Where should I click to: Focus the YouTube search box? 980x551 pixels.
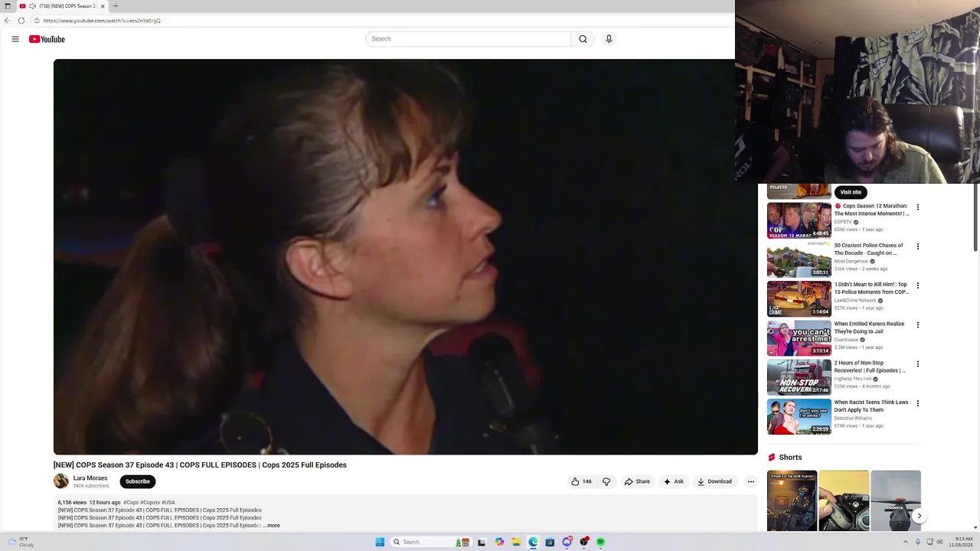468,39
